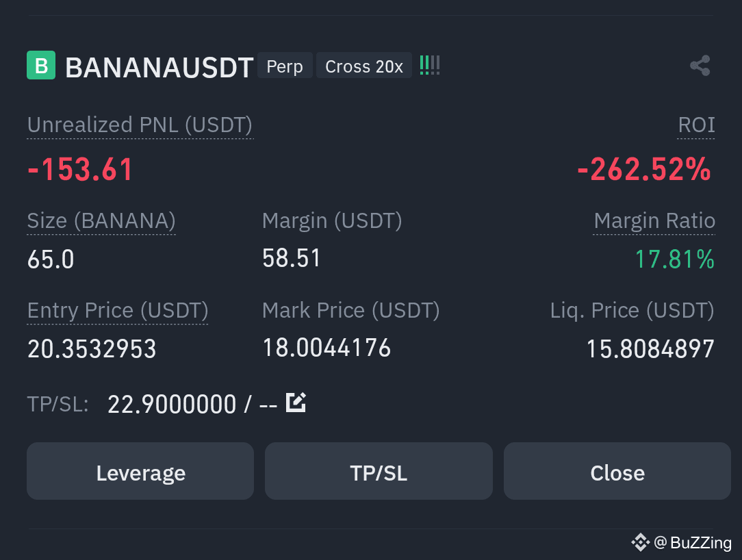The image size is (742, 560).
Task: Open the BANANAUSDT symbol title
Action: coord(159,67)
